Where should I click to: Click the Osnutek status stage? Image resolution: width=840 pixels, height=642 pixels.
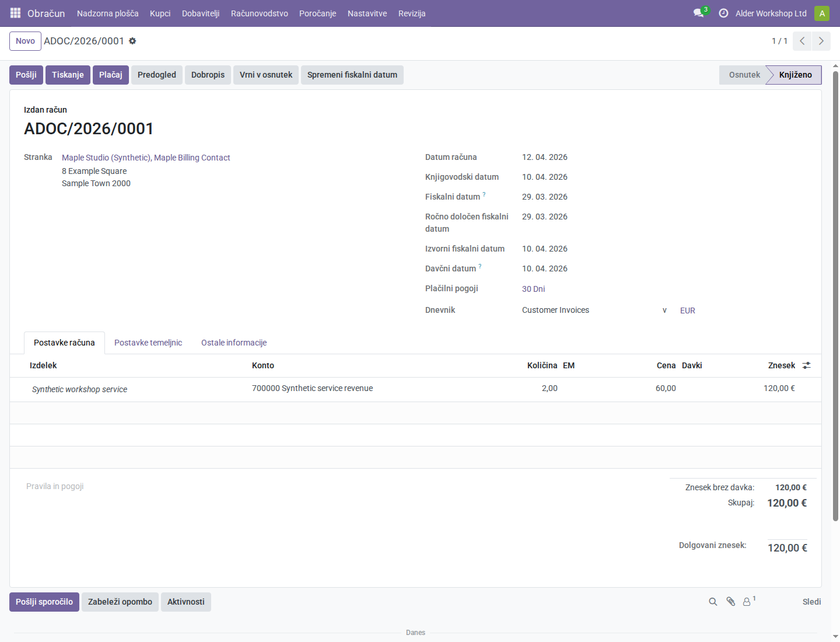[744, 75]
